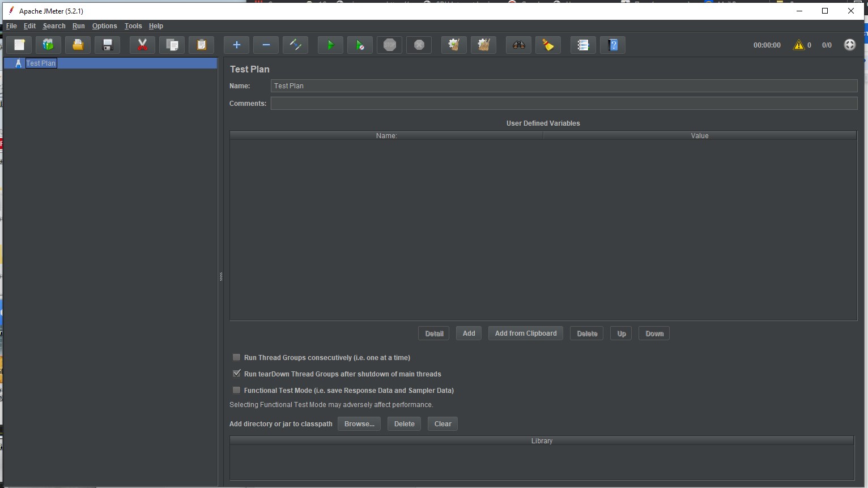Click Browse... to add classpath jar
The image size is (868, 488).
tap(359, 424)
